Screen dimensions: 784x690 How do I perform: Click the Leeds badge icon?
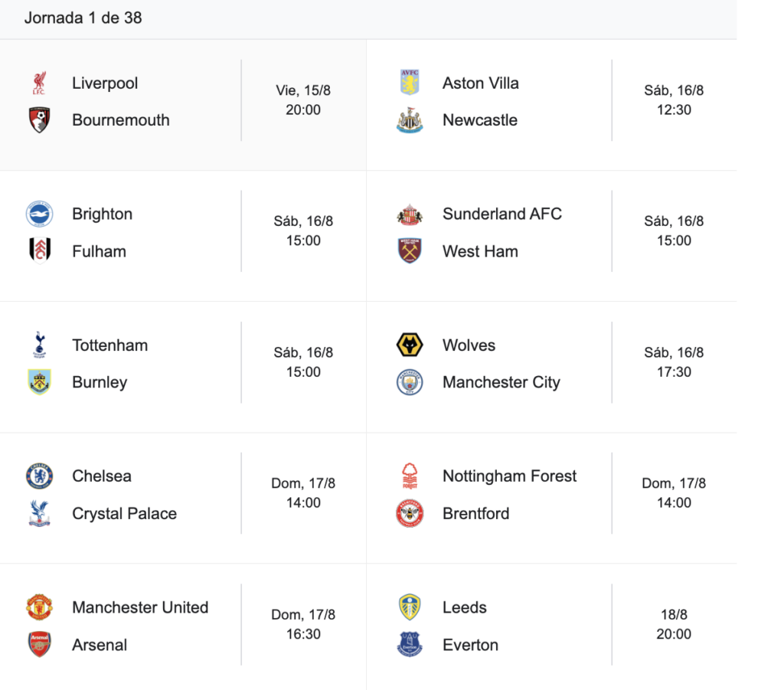410,607
